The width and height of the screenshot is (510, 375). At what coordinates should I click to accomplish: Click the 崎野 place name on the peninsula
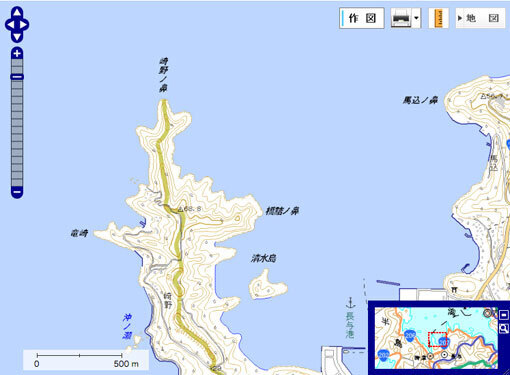click(x=168, y=300)
